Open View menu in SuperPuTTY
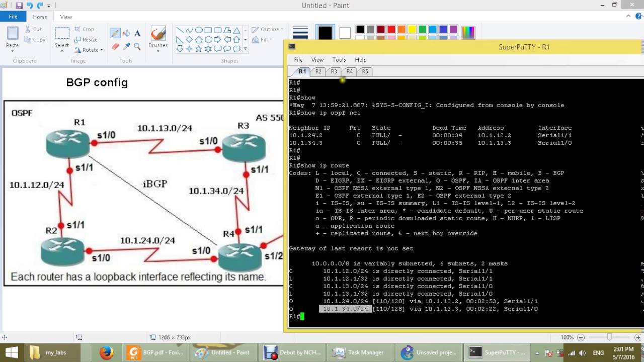Screen dimensions: 644x362 (x=317, y=60)
